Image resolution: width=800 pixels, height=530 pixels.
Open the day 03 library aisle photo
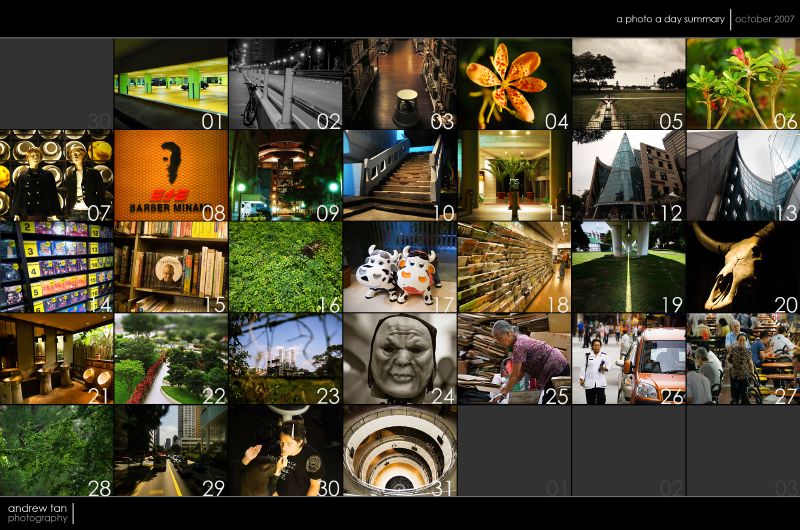click(400, 84)
